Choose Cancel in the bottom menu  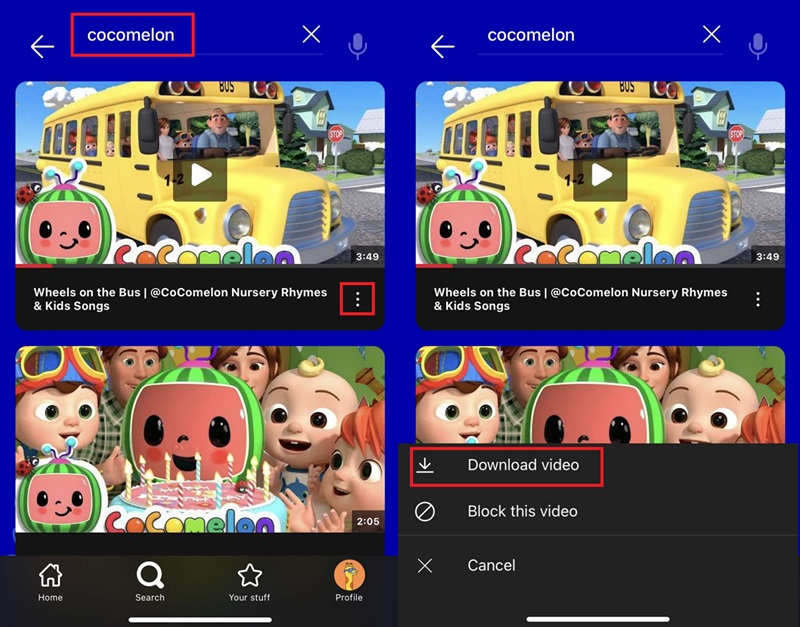(597, 565)
